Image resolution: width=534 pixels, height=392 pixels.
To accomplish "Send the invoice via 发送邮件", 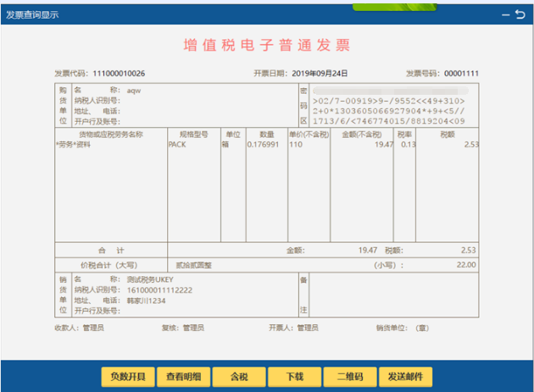I will click(406, 377).
